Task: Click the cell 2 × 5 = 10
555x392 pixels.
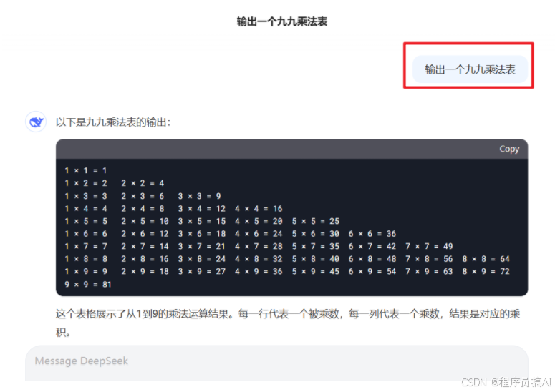Action: (x=145, y=221)
